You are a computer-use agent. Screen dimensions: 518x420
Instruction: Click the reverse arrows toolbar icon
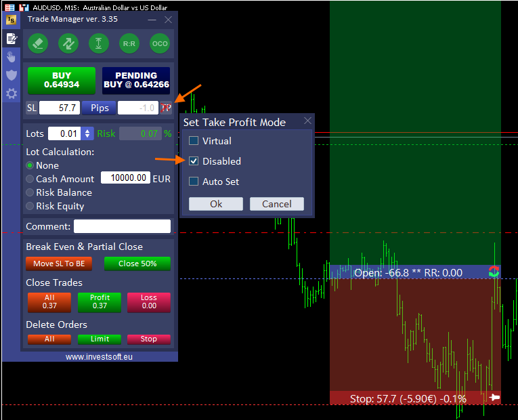68,43
